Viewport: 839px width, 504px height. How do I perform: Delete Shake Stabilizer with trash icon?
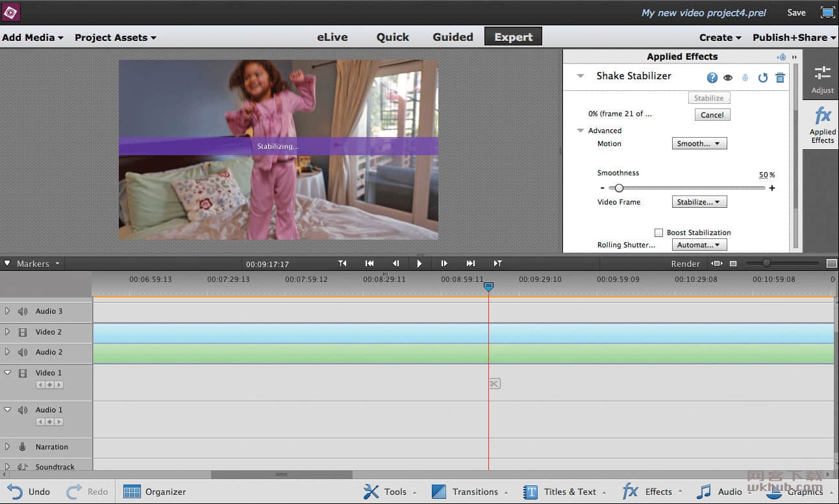(x=781, y=77)
